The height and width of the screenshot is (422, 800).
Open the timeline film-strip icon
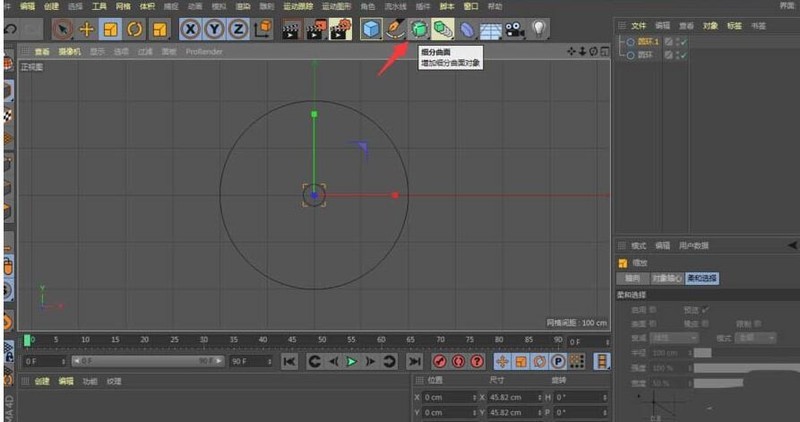pyautogui.click(x=603, y=361)
